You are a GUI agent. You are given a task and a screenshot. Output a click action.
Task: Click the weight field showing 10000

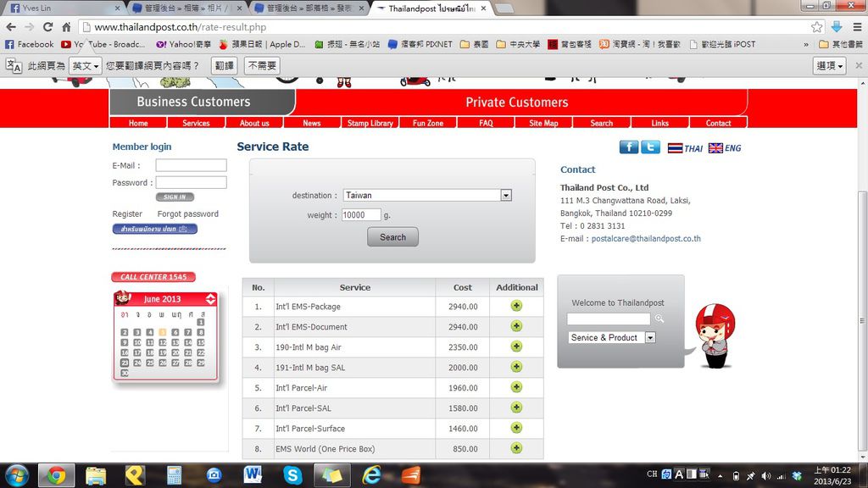click(361, 214)
